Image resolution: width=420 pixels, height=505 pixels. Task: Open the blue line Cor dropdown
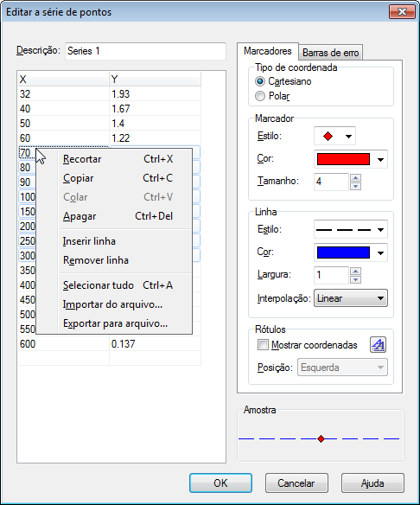point(351,252)
